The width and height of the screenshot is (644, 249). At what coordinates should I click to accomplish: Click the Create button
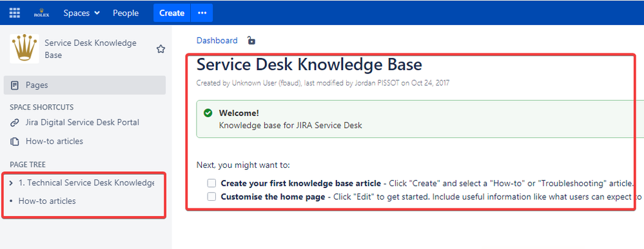click(171, 13)
